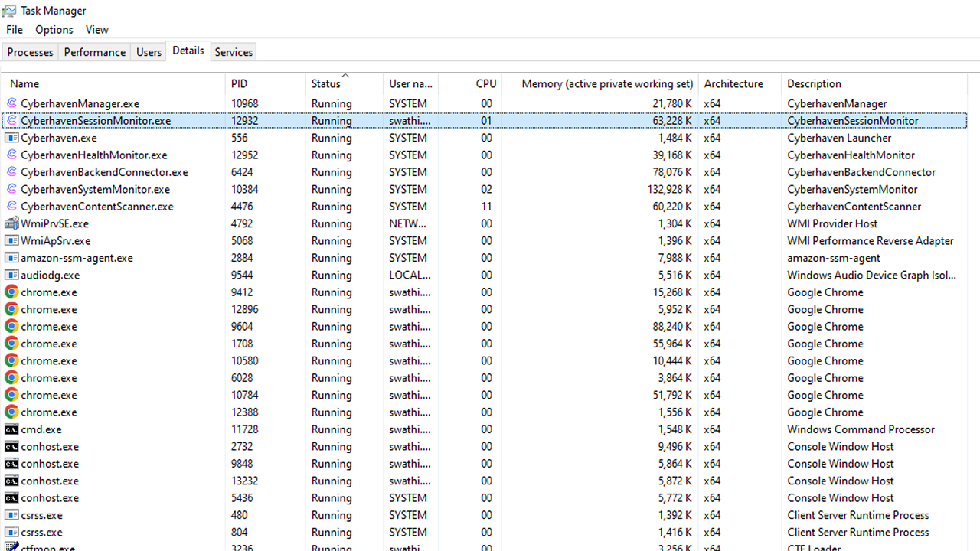Click the CyberhavenManager.exe process icon
The width and height of the screenshot is (980, 551).
pyautogui.click(x=11, y=103)
